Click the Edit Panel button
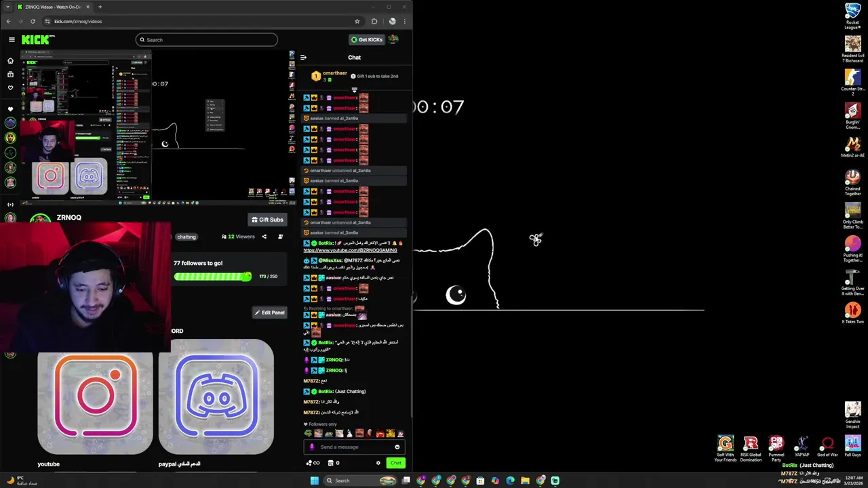The image size is (868, 488). tap(269, 312)
